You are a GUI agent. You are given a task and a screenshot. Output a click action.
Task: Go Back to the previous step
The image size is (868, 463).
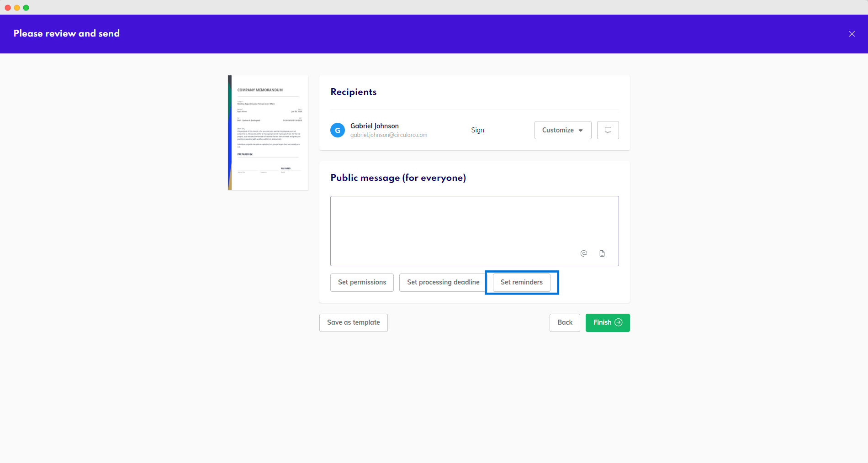pyautogui.click(x=565, y=322)
